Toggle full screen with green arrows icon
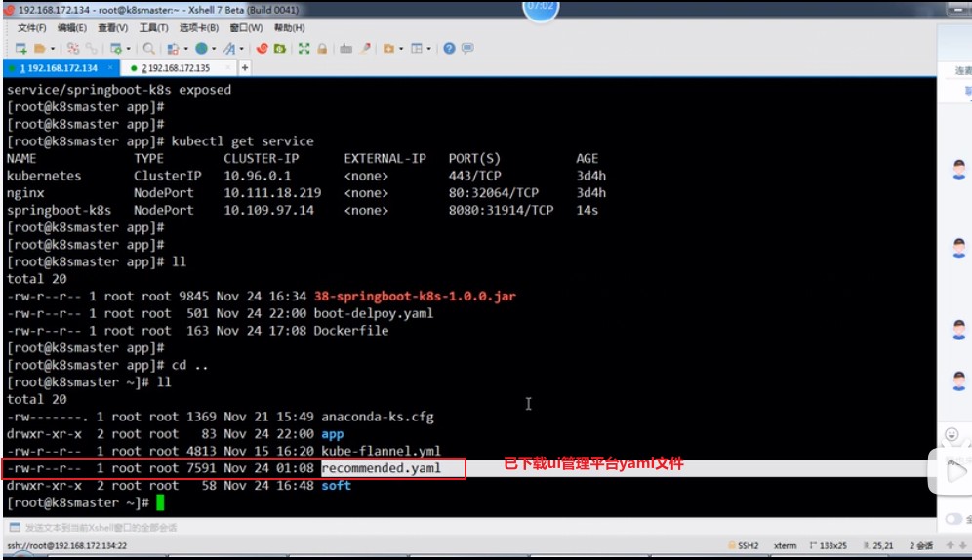 (x=304, y=49)
